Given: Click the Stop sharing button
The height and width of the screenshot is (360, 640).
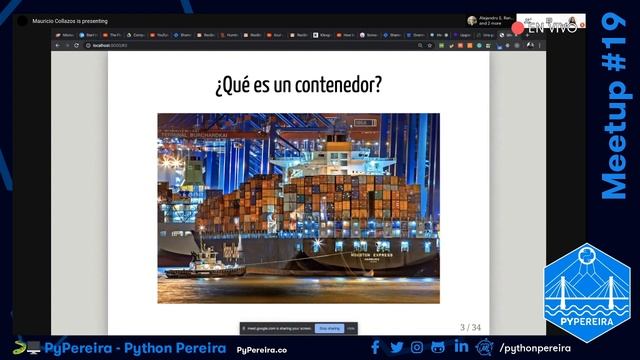Looking at the screenshot, I should pyautogui.click(x=329, y=328).
